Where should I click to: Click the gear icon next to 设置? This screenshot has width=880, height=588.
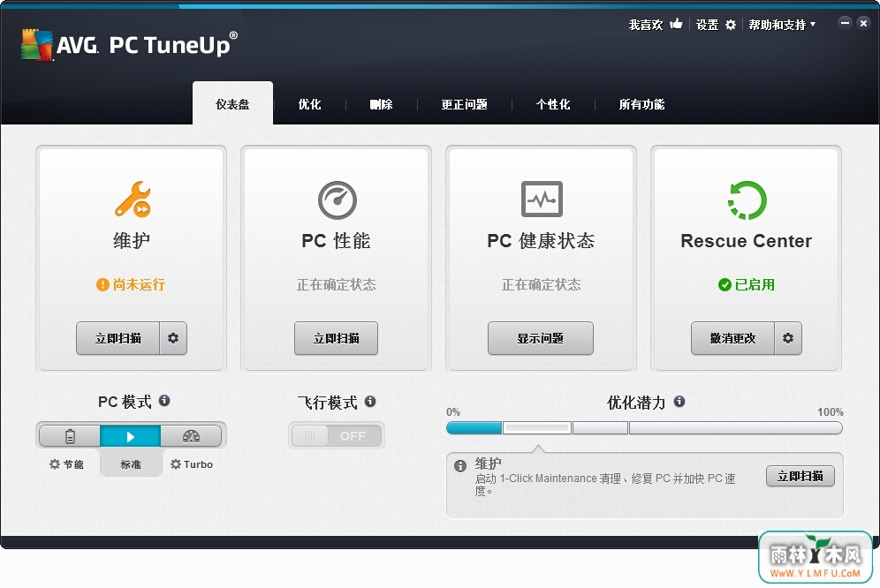(x=730, y=25)
